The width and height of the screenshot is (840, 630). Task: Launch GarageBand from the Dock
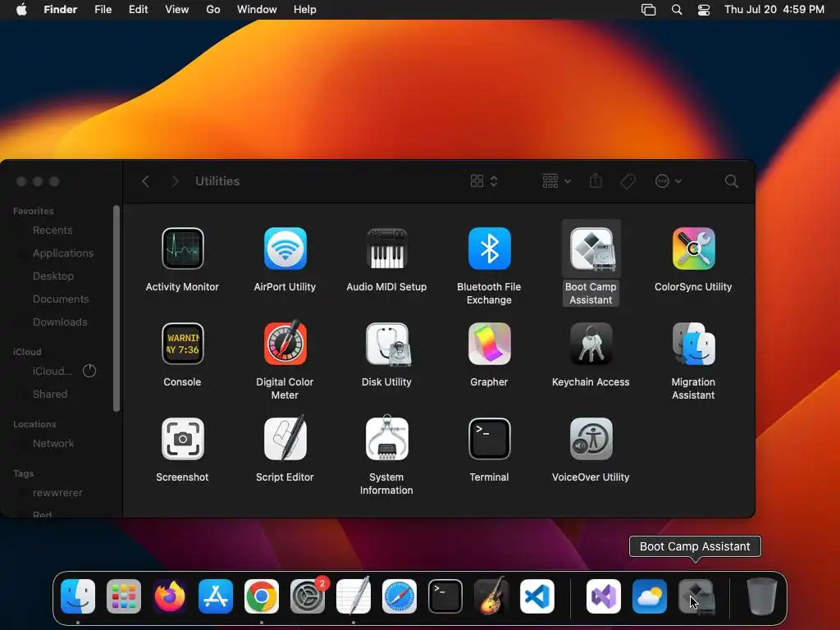[491, 596]
